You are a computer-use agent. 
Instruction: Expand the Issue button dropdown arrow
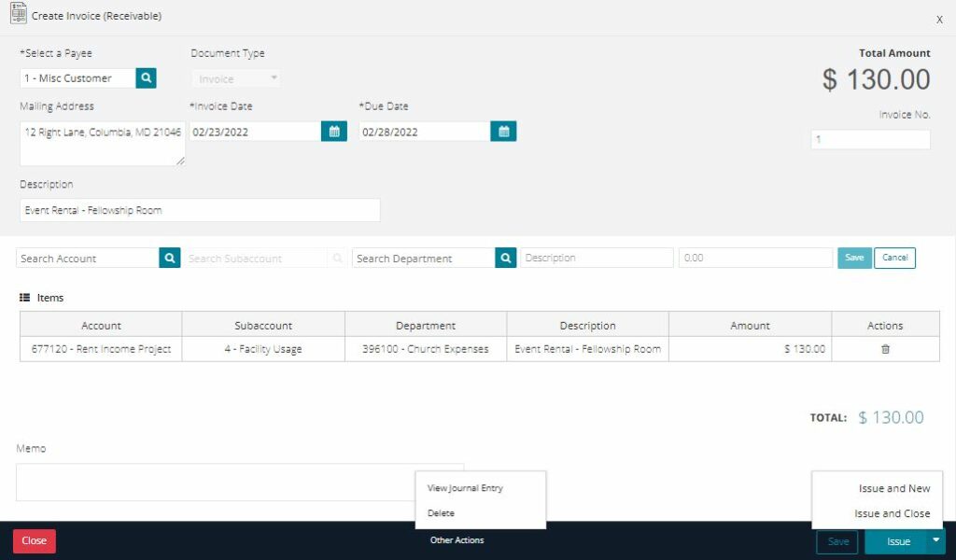click(936, 541)
